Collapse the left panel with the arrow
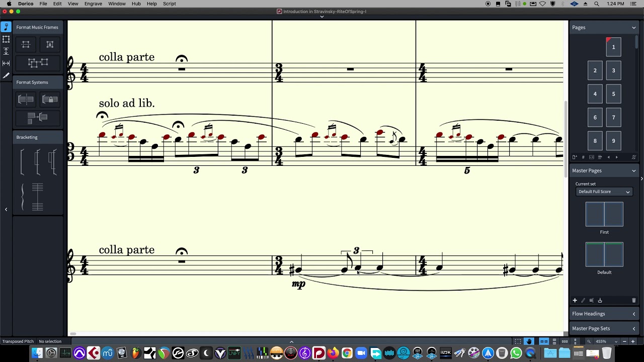Screen dimensions: 644x362 (x=6, y=209)
